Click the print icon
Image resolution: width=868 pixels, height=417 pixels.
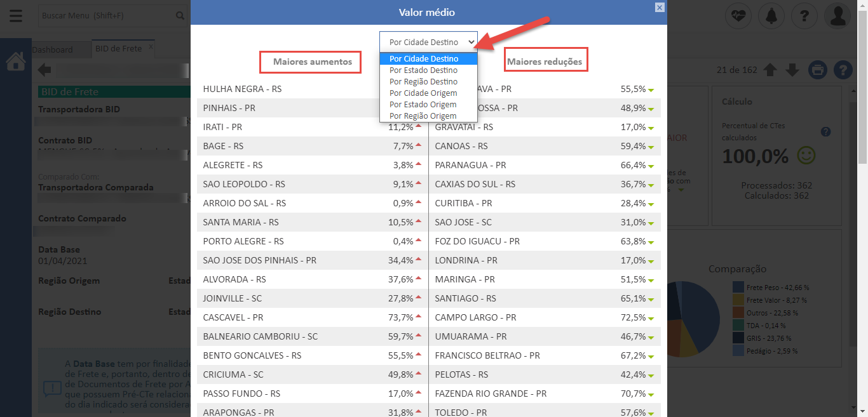(x=817, y=70)
